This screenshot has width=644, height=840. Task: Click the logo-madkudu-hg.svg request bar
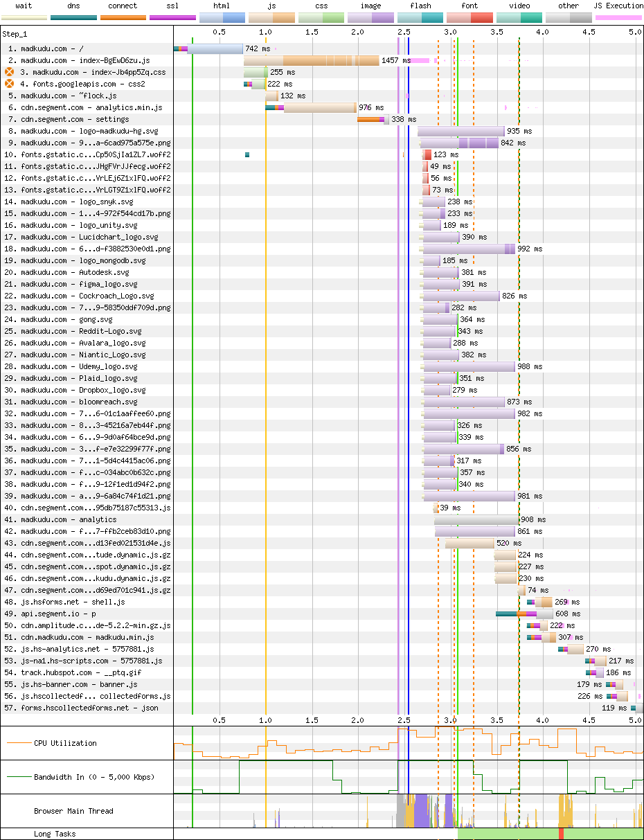460,131
